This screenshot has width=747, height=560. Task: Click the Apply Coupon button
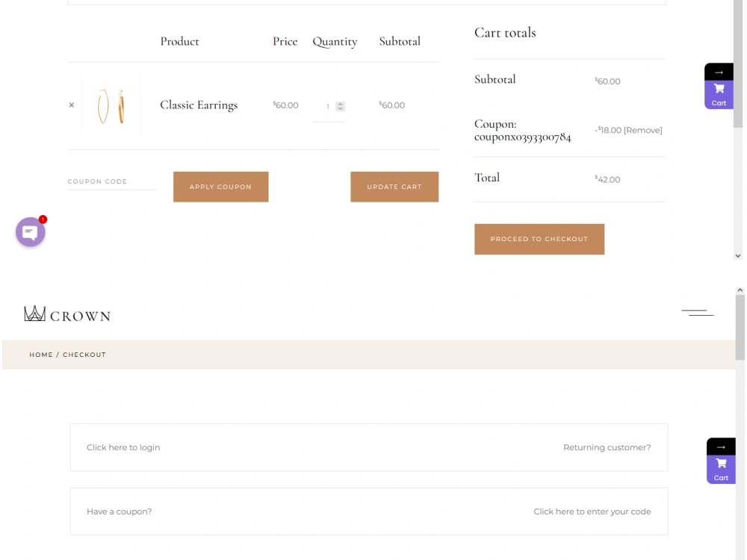[220, 187]
